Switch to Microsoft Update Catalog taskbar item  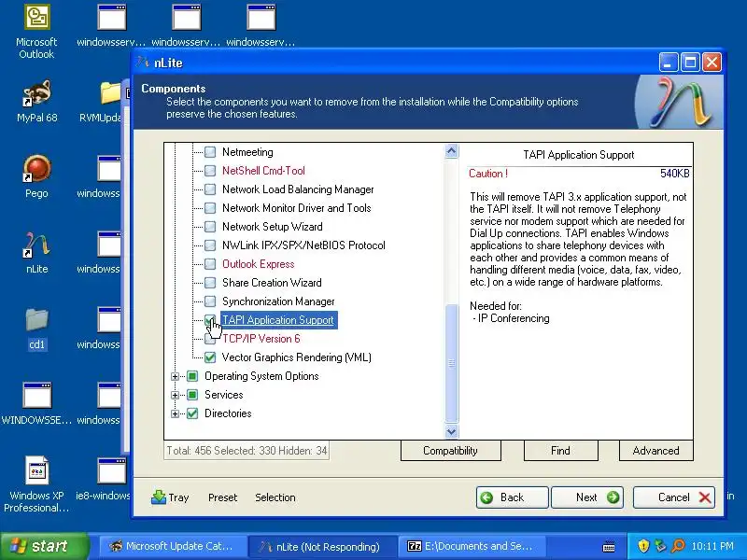coord(172,546)
